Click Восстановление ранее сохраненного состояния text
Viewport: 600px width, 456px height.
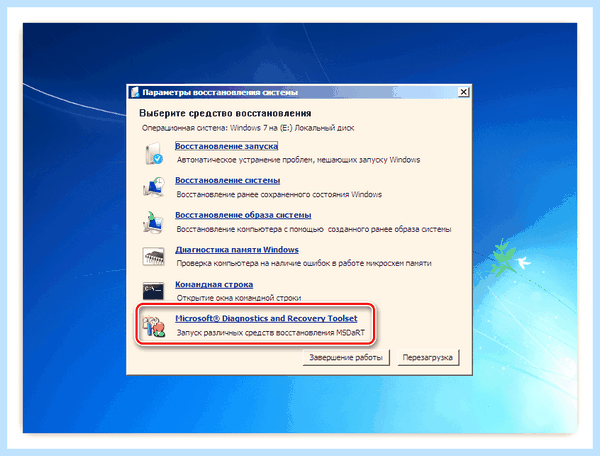click(x=279, y=194)
